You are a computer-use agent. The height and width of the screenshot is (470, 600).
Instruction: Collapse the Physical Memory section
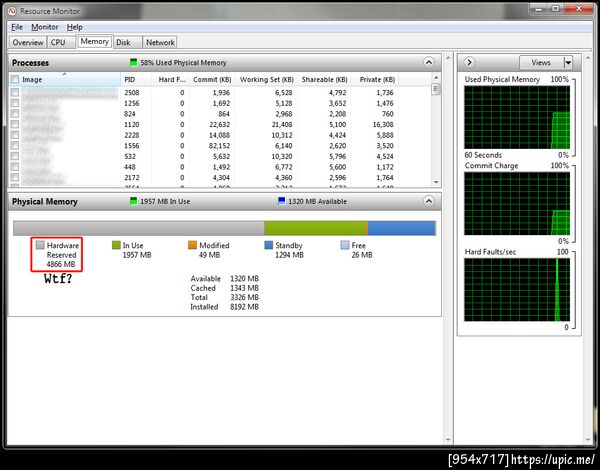pyautogui.click(x=429, y=201)
